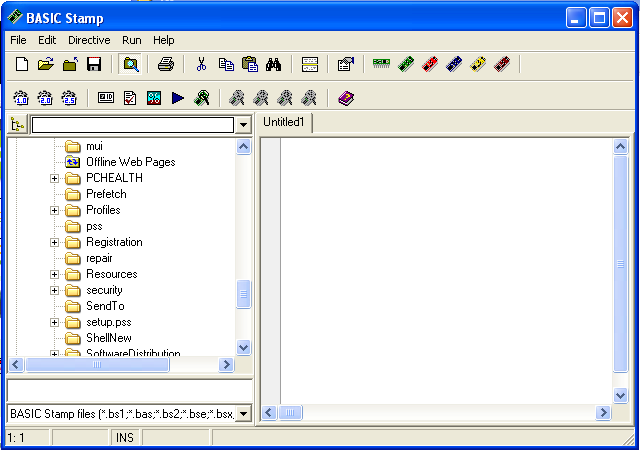Choose PBASIC 1.0 language icon

[21, 98]
